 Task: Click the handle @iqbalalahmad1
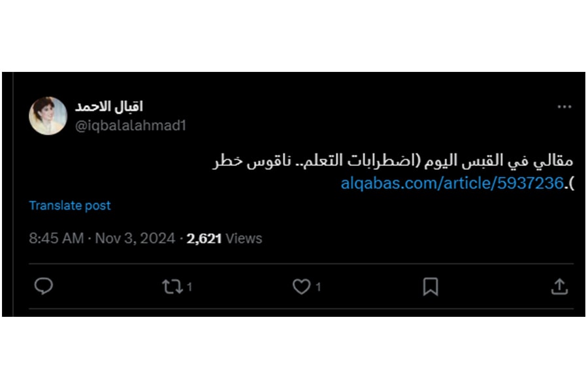[131, 125]
